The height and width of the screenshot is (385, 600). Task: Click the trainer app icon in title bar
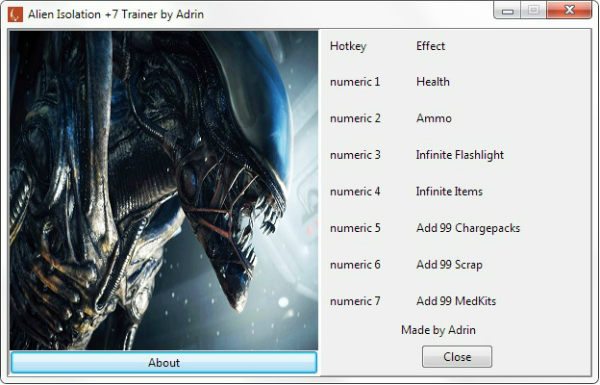(15, 15)
